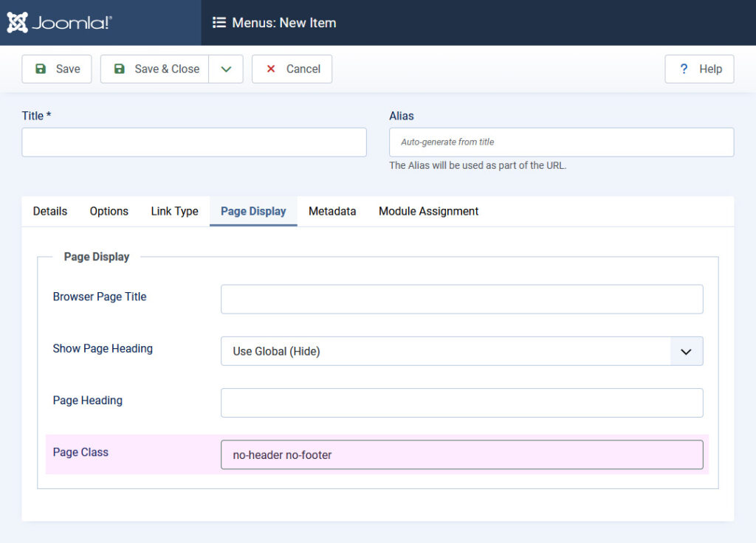Switch to the Details tab

pyautogui.click(x=50, y=211)
